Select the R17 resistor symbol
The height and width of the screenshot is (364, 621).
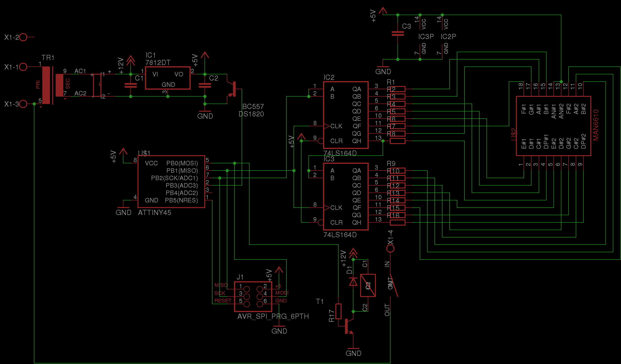coord(338,311)
